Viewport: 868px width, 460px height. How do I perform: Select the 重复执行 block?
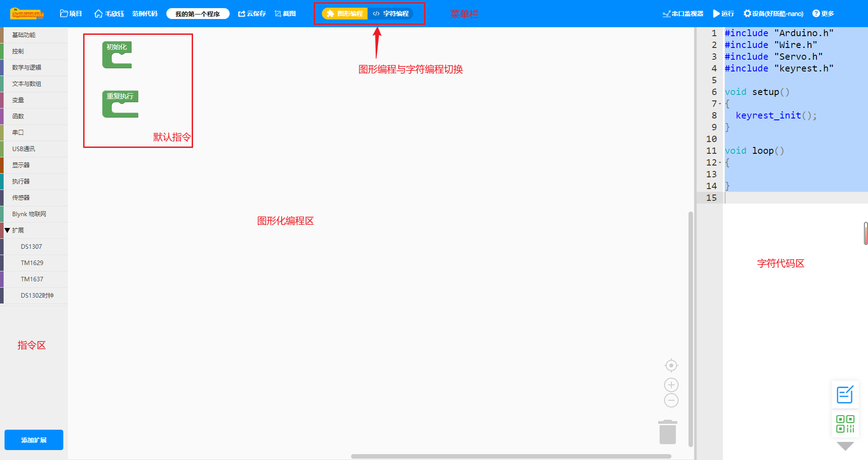120,96
